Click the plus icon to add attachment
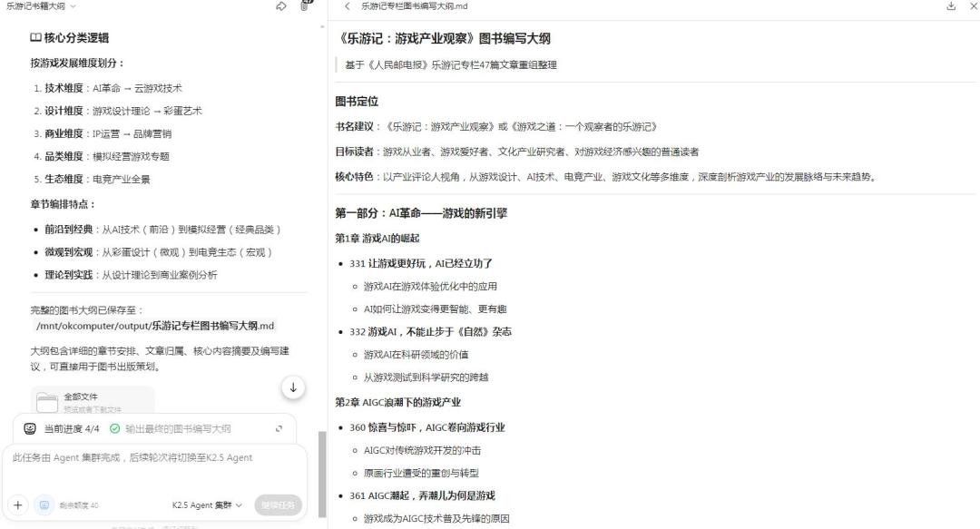 pos(18,505)
